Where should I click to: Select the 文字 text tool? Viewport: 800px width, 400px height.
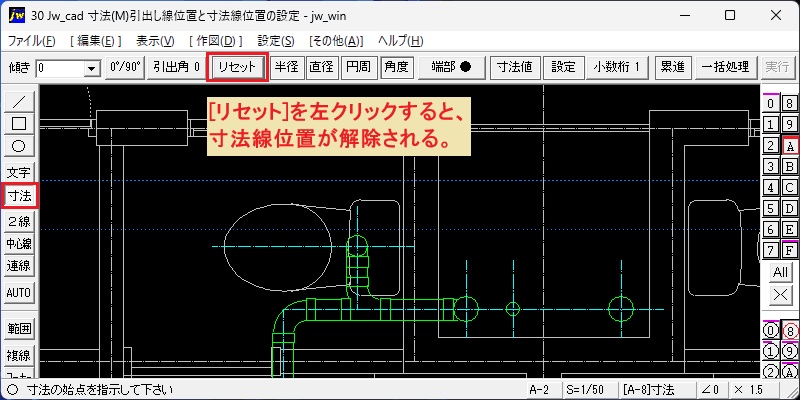coord(19,173)
